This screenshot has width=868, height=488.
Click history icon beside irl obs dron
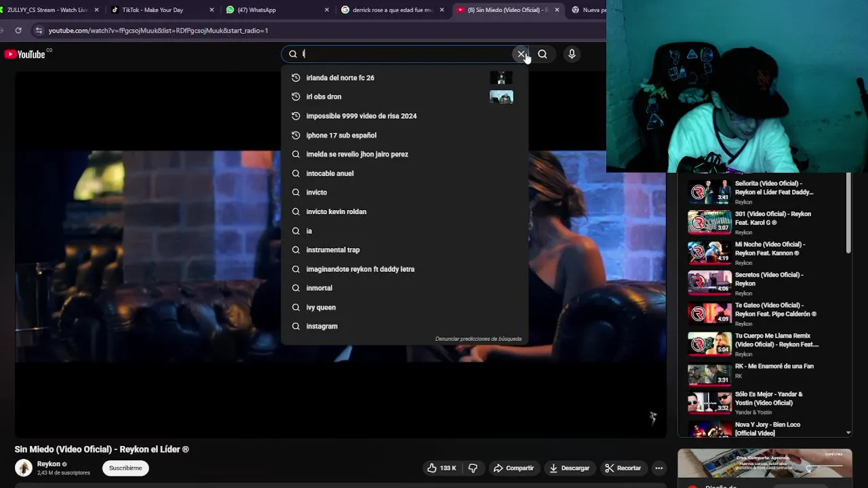(296, 97)
